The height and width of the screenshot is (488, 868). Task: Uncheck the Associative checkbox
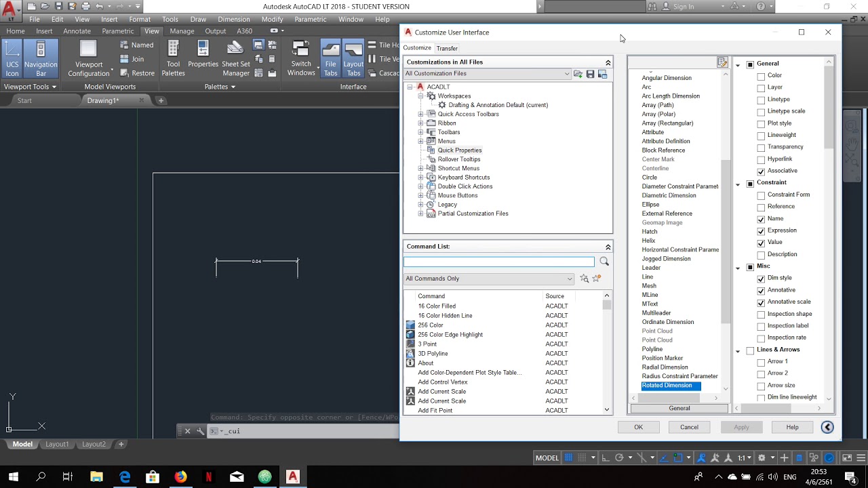761,171
